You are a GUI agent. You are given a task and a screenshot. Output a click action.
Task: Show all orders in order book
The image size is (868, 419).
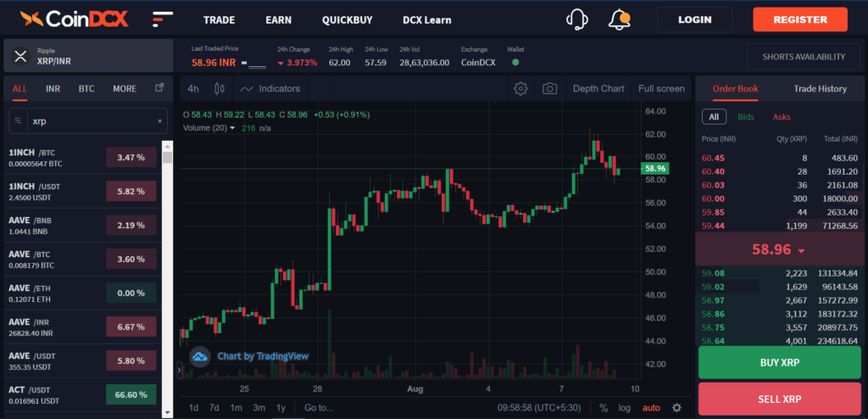[714, 117]
